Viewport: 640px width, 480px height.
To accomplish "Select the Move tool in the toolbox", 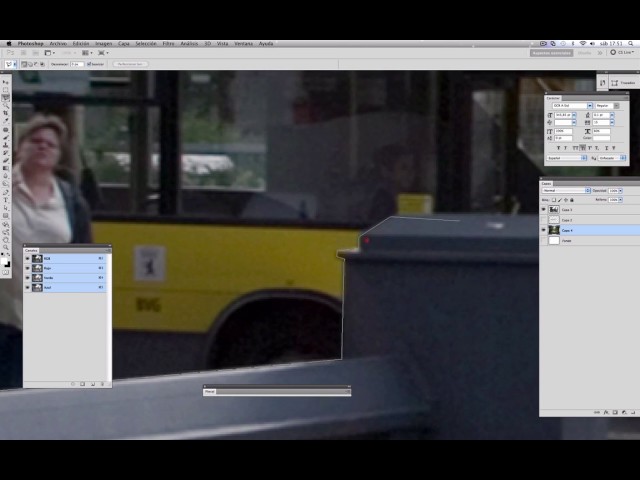I will click(x=6, y=81).
